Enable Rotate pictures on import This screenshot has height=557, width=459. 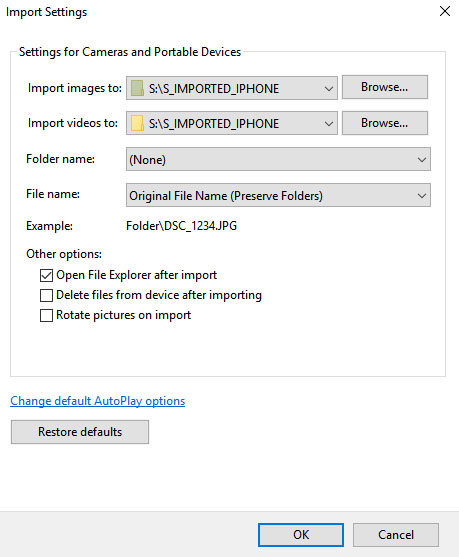[x=46, y=315]
